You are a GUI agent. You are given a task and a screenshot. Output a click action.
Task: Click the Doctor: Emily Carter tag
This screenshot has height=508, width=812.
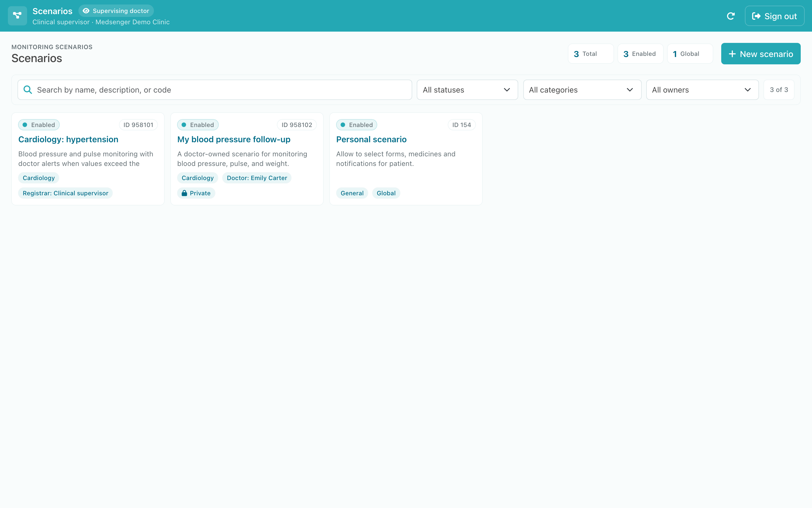pyautogui.click(x=257, y=178)
